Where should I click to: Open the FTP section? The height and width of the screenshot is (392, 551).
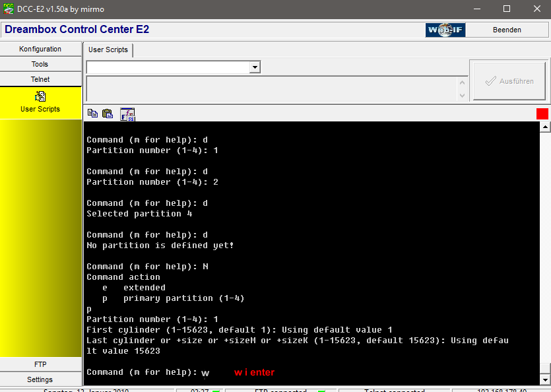coord(40,364)
